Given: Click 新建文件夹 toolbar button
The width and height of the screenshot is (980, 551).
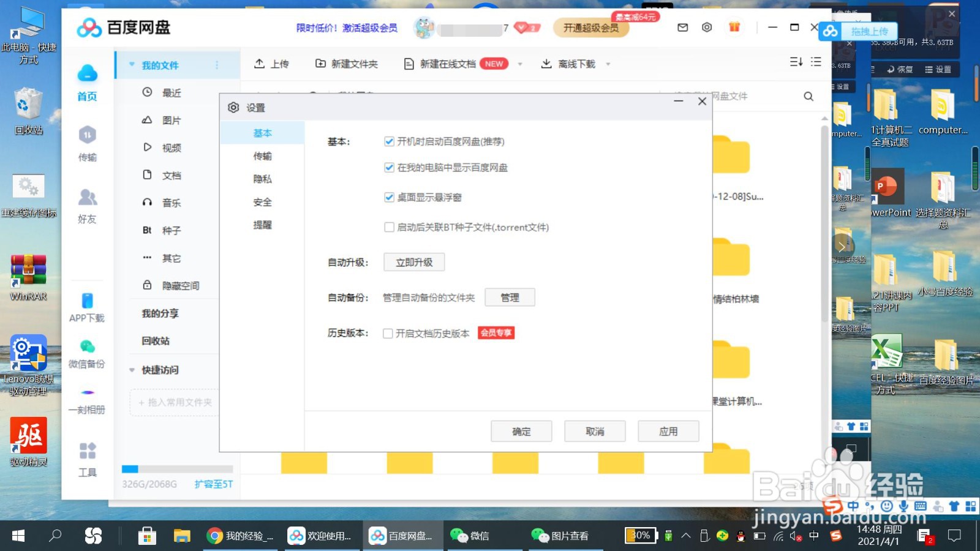Looking at the screenshot, I should coord(347,64).
